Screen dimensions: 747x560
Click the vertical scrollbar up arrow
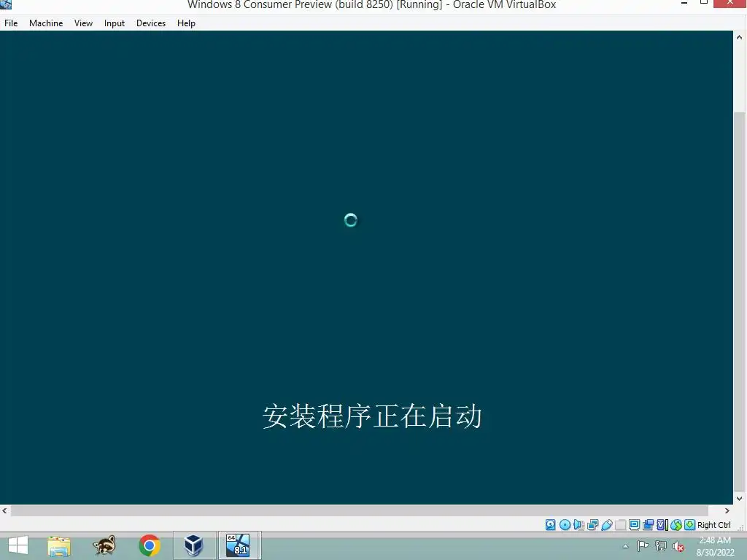coord(740,36)
